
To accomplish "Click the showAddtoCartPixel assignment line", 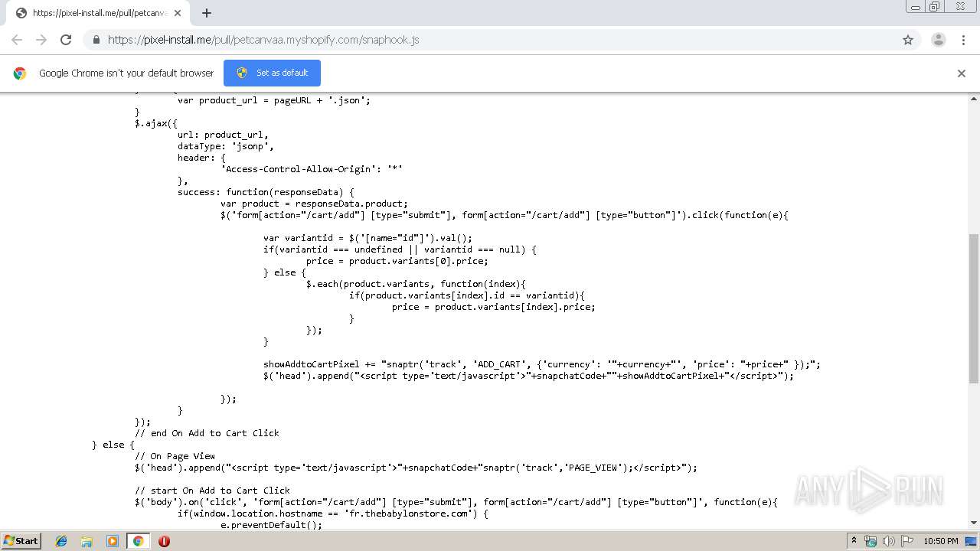I will [542, 364].
